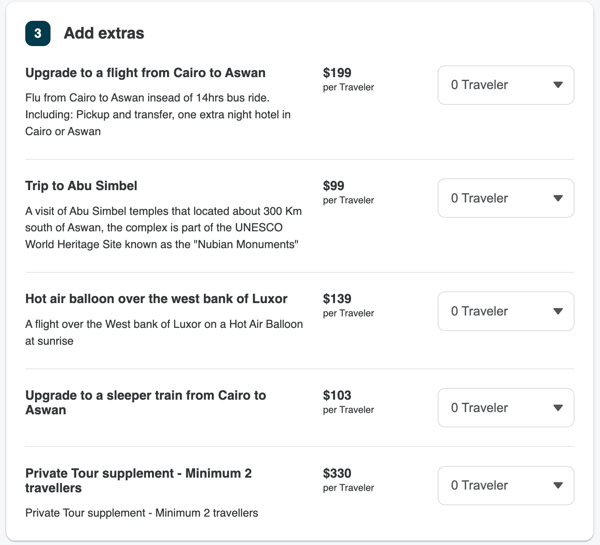
Task: Open traveler dropdown for sleeper train upgrade
Action: point(505,408)
